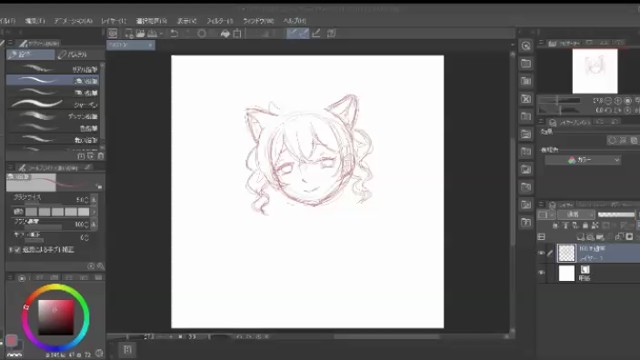Click the pen-and-line icon in command bar
This screenshot has width=640, height=360.
[x=316, y=33]
